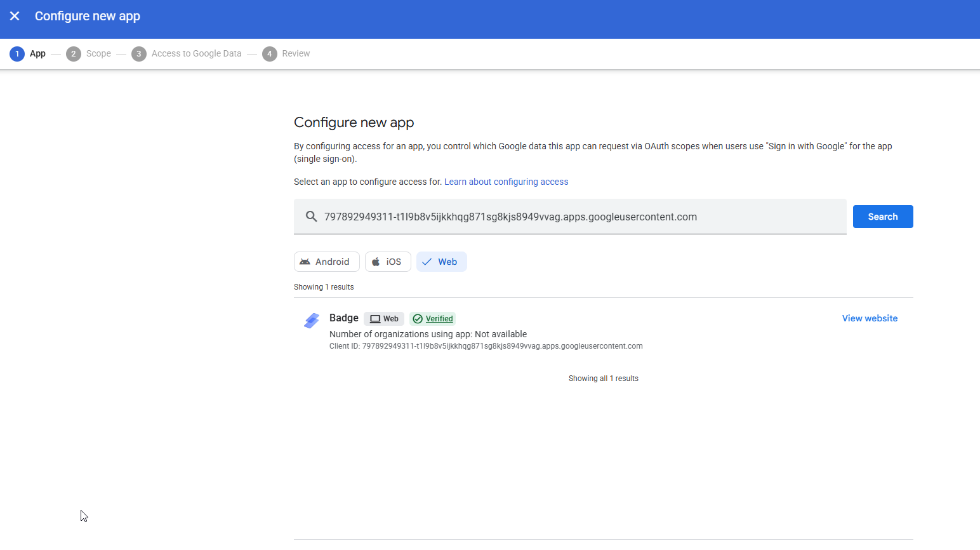Viewport: 980px width, 550px height.
Task: Focus the client ID search field
Action: point(570,217)
